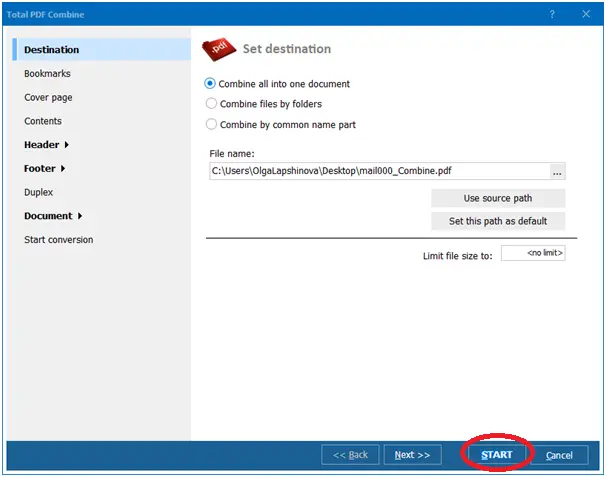The width and height of the screenshot is (606, 477).
Task: Click the Limit file size field
Action: click(x=533, y=254)
